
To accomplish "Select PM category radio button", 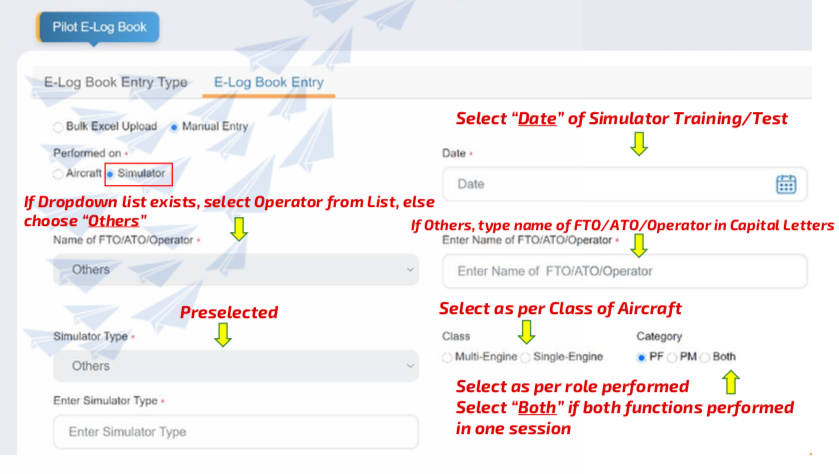I will point(672,357).
